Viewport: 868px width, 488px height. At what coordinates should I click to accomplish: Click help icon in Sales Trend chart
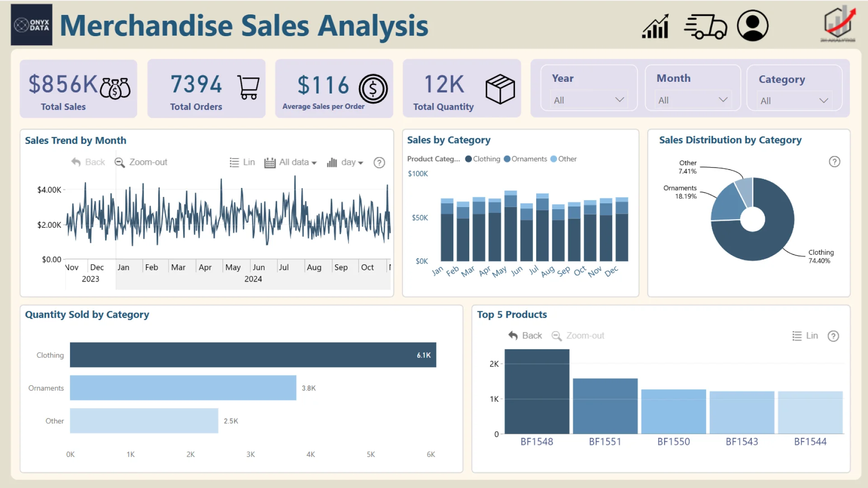(379, 163)
